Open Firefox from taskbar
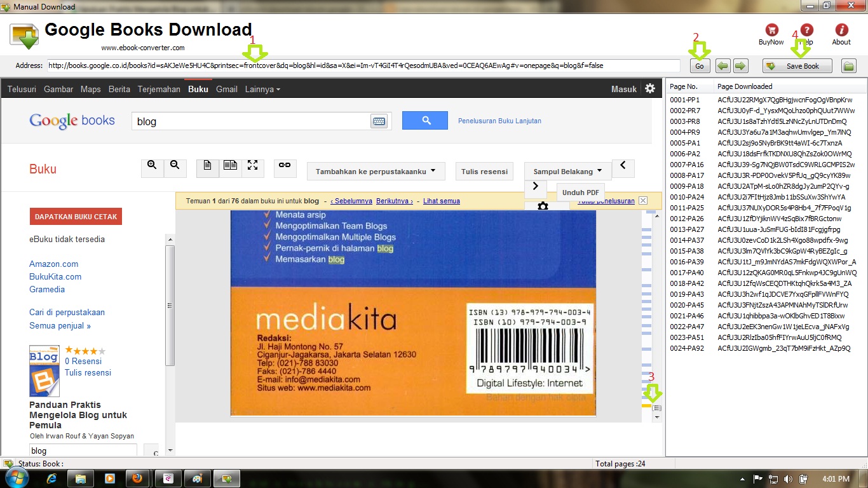868x488 pixels. tap(137, 478)
